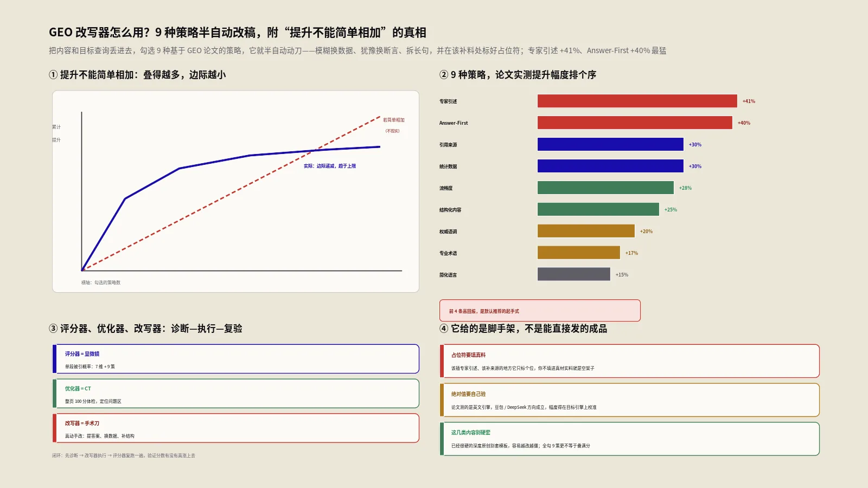Image resolution: width=868 pixels, height=488 pixels.
Task: Click the "+17%" value label
Action: pos(631,253)
